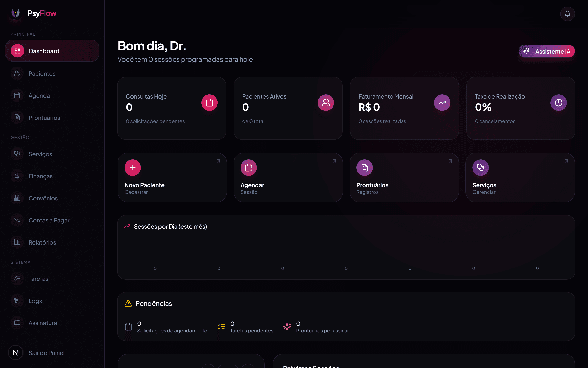Viewport: 588px width, 368px height.
Task: Click the Pendências warning triangle icon
Action: [128, 304]
